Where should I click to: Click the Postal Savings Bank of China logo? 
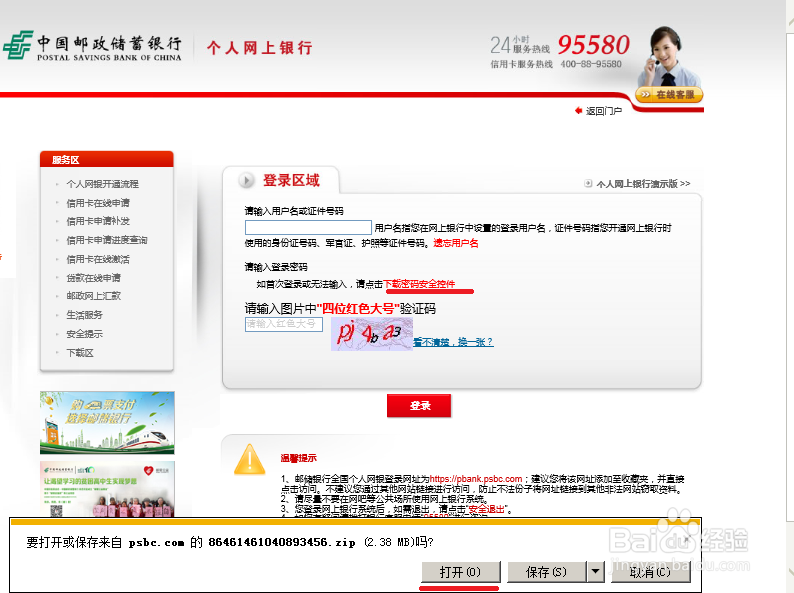click(92, 46)
